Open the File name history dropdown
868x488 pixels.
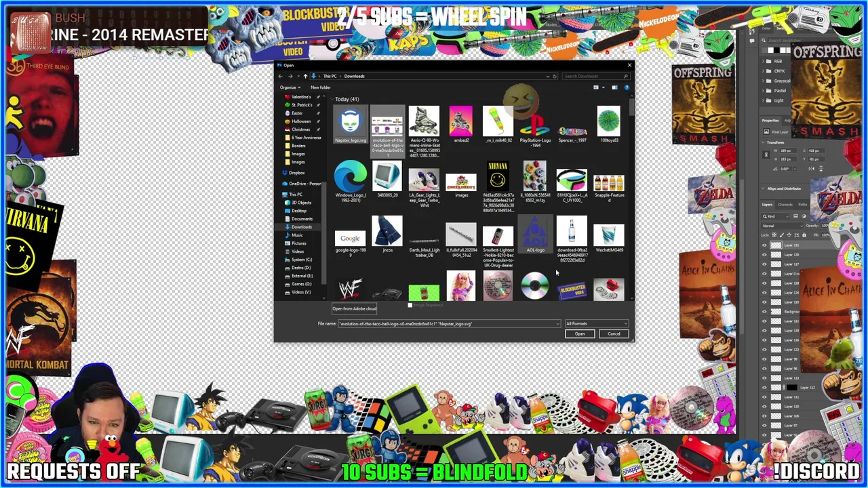pyautogui.click(x=557, y=324)
